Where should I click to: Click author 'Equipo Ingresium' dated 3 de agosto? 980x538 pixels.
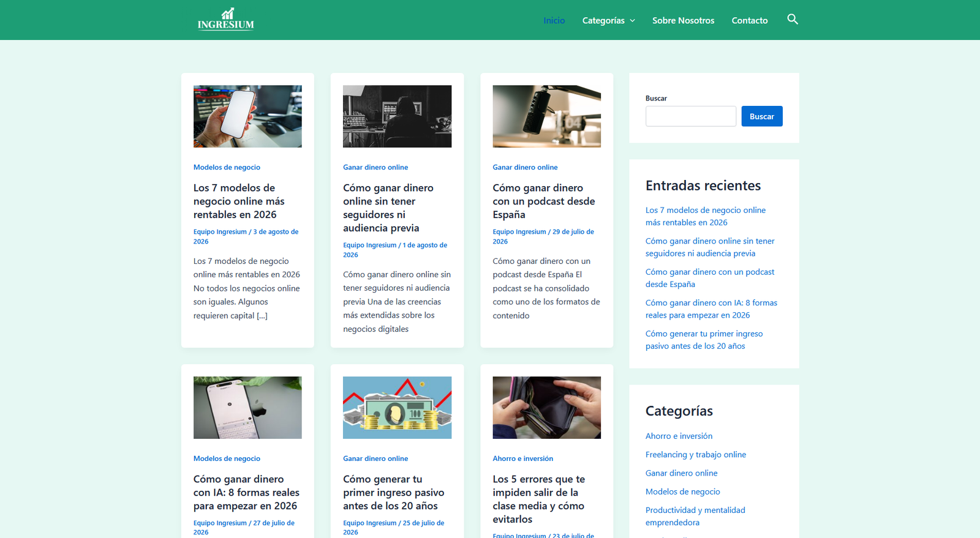(x=220, y=232)
